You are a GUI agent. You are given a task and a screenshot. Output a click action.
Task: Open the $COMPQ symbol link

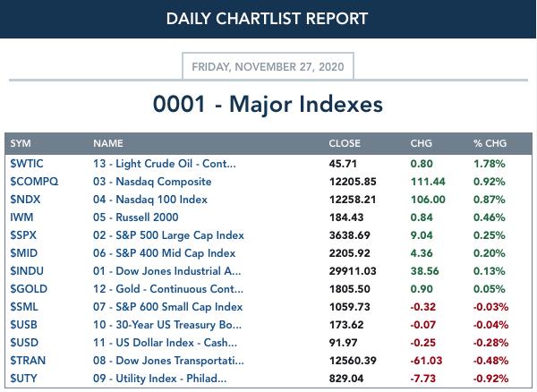coord(34,182)
